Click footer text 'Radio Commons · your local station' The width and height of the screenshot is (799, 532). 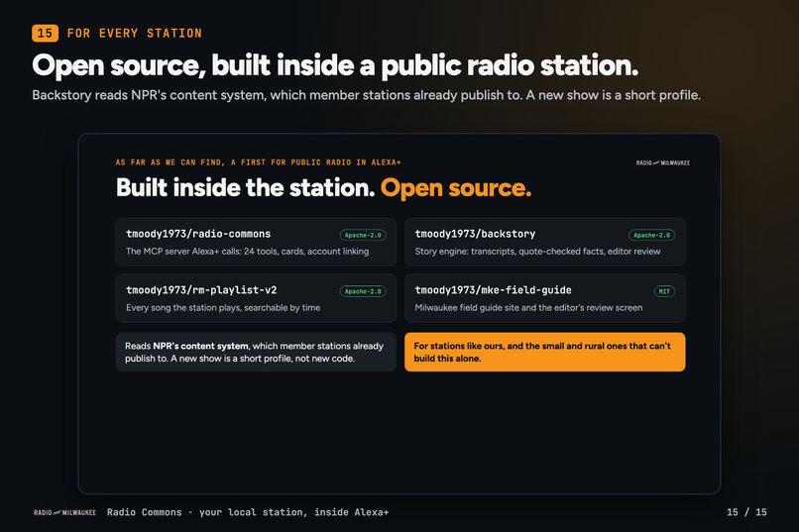[248, 512]
